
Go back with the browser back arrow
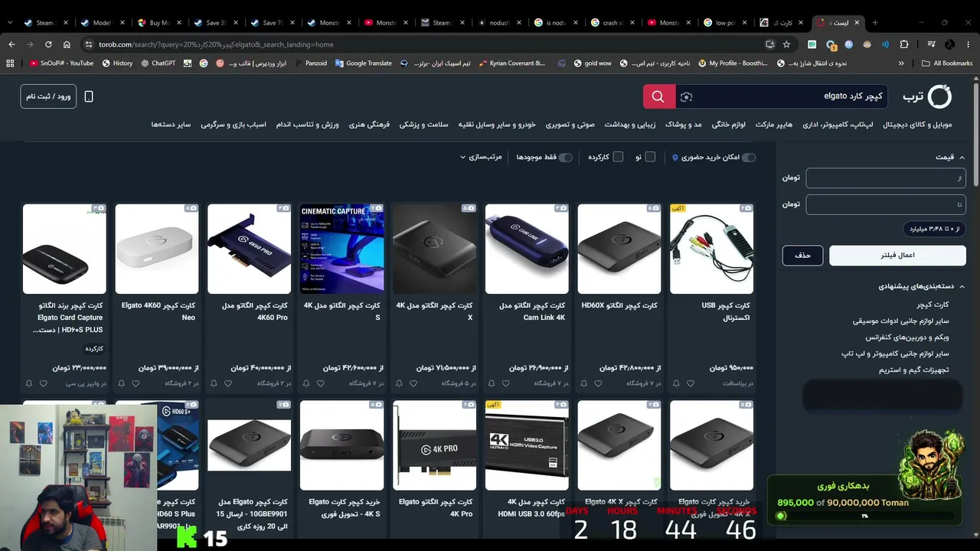pos(11,44)
